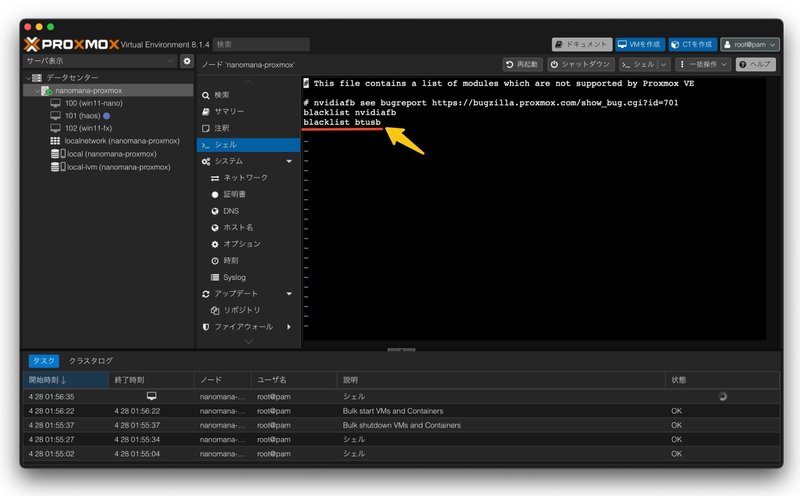800x496 pixels.
Task: Click the monitor icon in running task row
Action: point(152,396)
